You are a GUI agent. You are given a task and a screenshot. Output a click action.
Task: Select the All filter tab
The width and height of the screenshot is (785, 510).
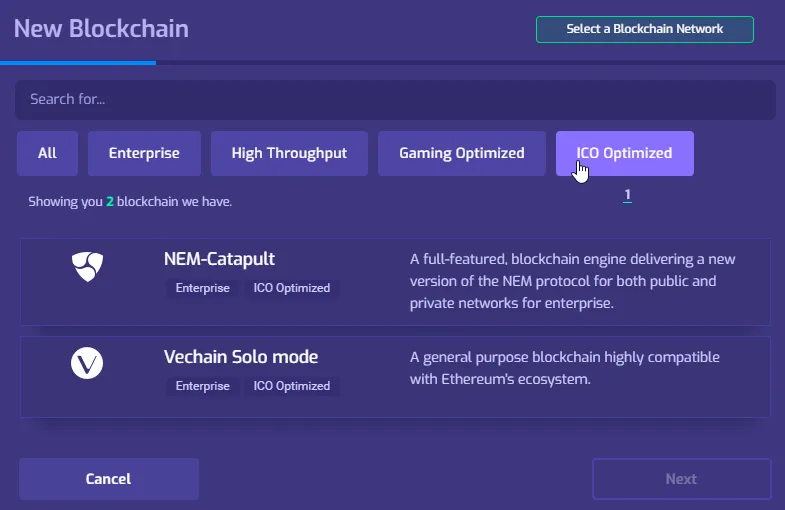(x=48, y=153)
